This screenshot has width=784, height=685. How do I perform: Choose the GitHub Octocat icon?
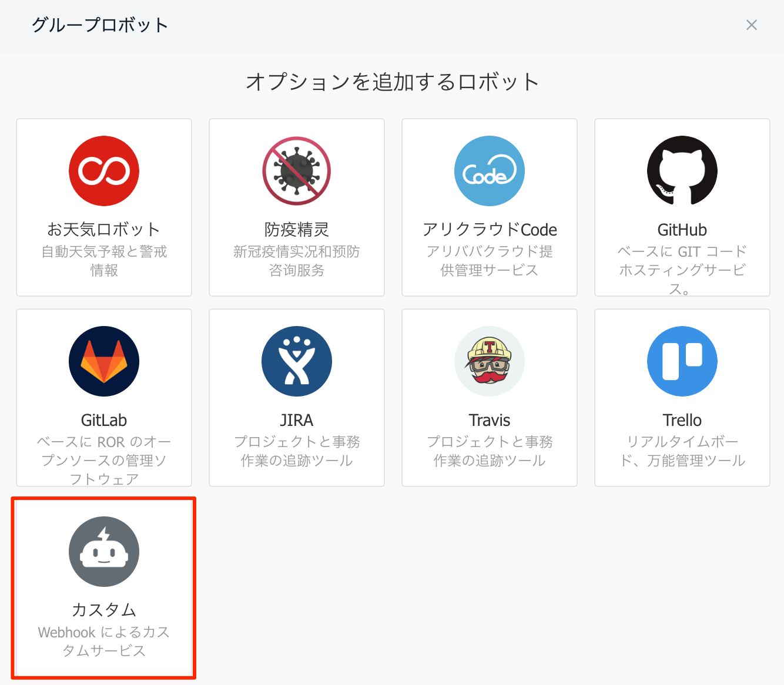coord(682,171)
